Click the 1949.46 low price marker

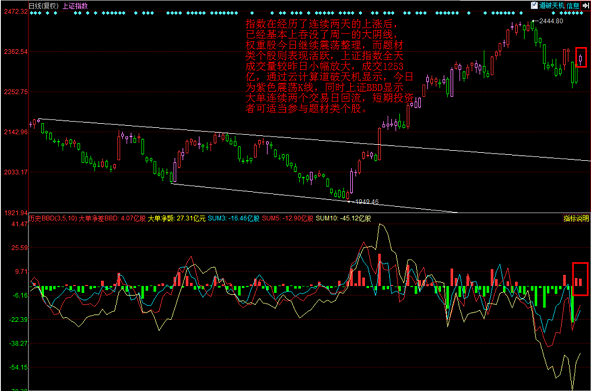coord(367,202)
